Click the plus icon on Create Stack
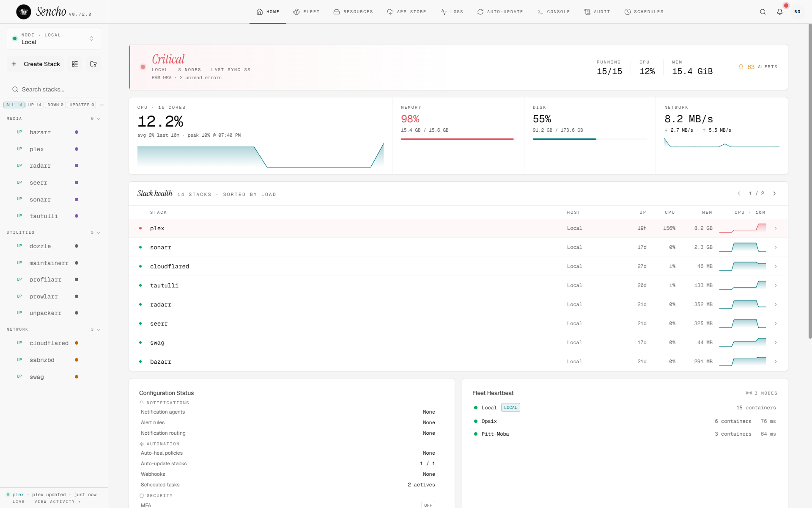This screenshot has height=508, width=812. point(14,64)
